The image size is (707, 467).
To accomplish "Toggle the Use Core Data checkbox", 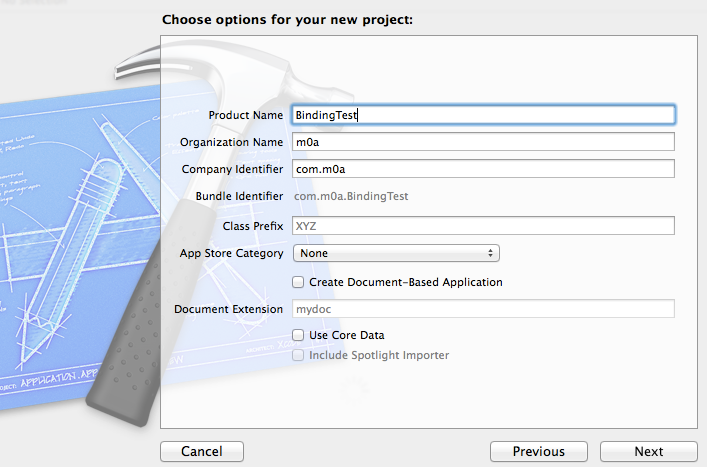I will pyautogui.click(x=298, y=335).
